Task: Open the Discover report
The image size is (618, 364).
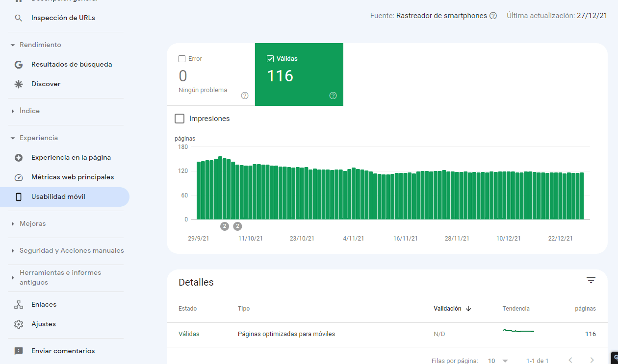Action: [46, 84]
